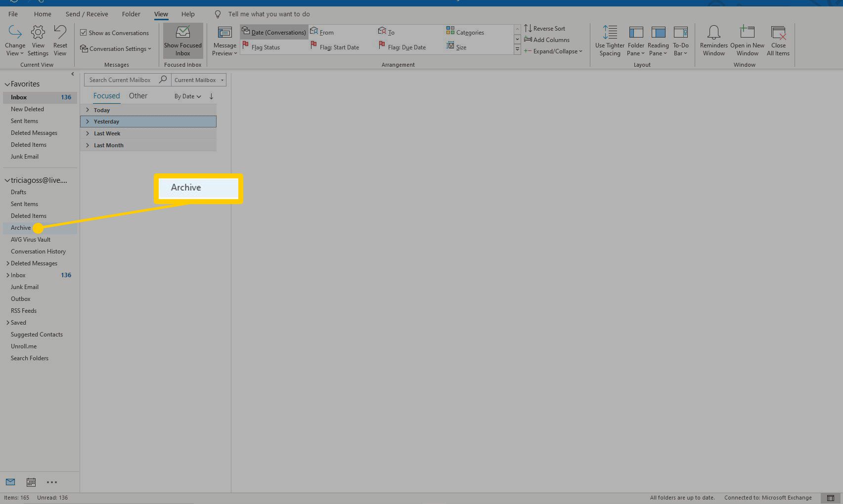
Task: Arrange messages by From
Action: [322, 32]
